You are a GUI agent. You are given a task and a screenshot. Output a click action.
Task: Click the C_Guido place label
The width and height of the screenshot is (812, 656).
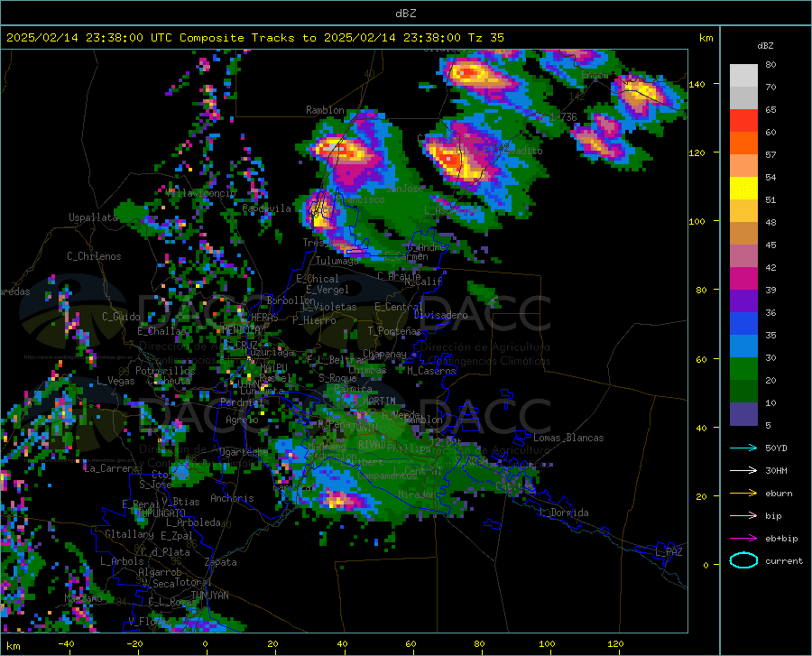pos(121,317)
